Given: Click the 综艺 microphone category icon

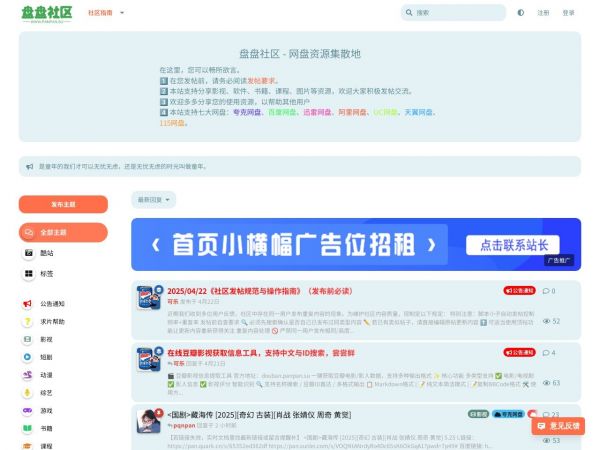Looking at the screenshot, I should coord(28,393).
